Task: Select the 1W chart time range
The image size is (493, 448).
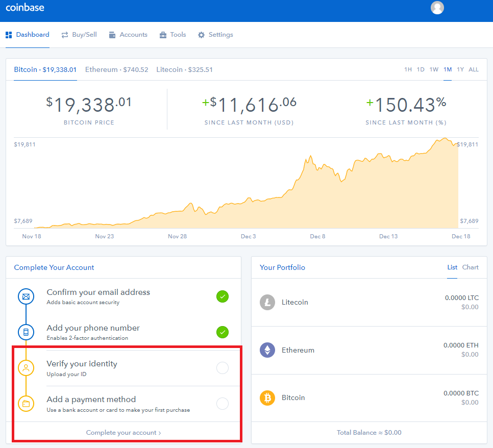Action: (434, 69)
